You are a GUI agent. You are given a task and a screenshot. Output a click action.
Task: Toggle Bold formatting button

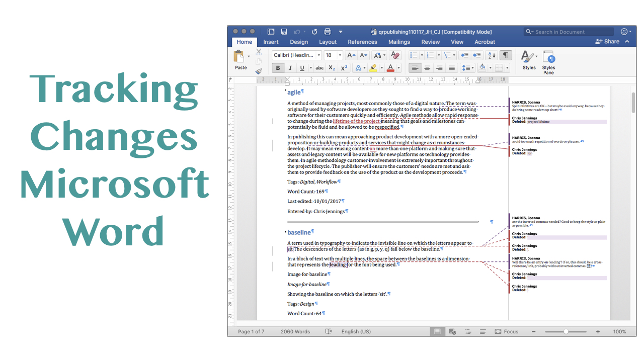278,68
